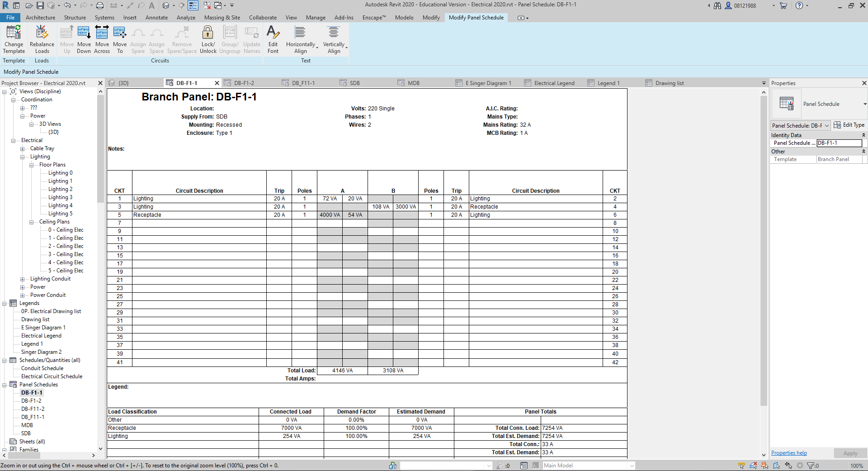Close the Project Browser panel

pos(100,83)
